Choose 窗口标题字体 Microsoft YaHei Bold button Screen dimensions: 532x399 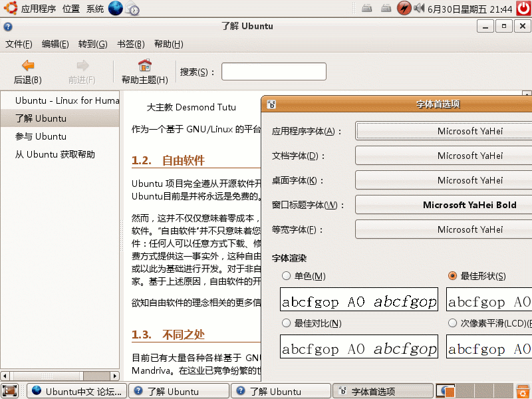tap(444, 205)
